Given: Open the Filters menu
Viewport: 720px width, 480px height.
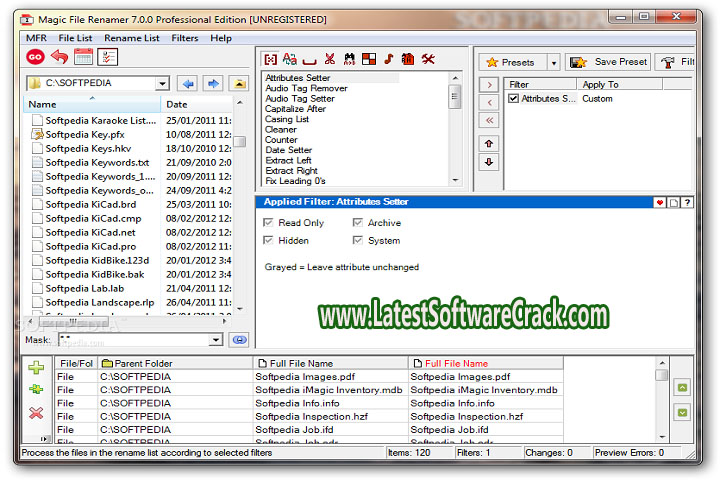Looking at the screenshot, I should coord(185,38).
